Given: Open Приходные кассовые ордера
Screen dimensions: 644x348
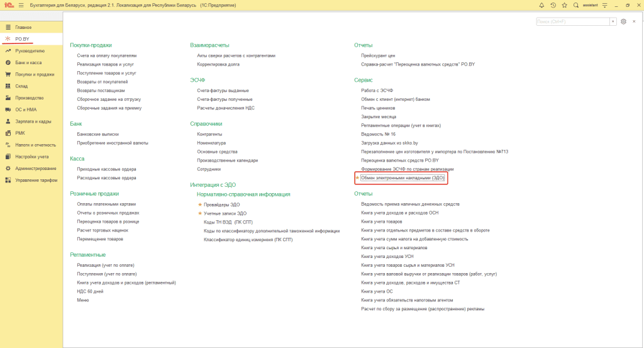Looking at the screenshot, I should [x=106, y=169].
